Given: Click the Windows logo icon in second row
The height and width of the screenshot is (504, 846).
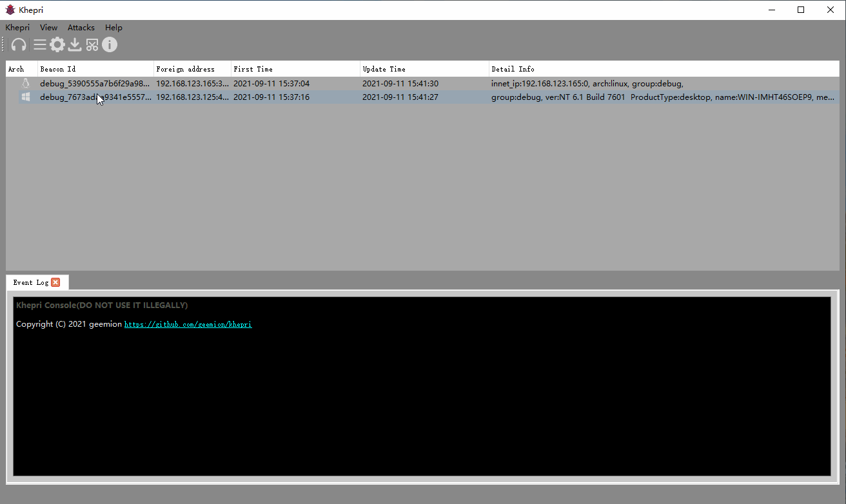Looking at the screenshot, I should pyautogui.click(x=26, y=97).
